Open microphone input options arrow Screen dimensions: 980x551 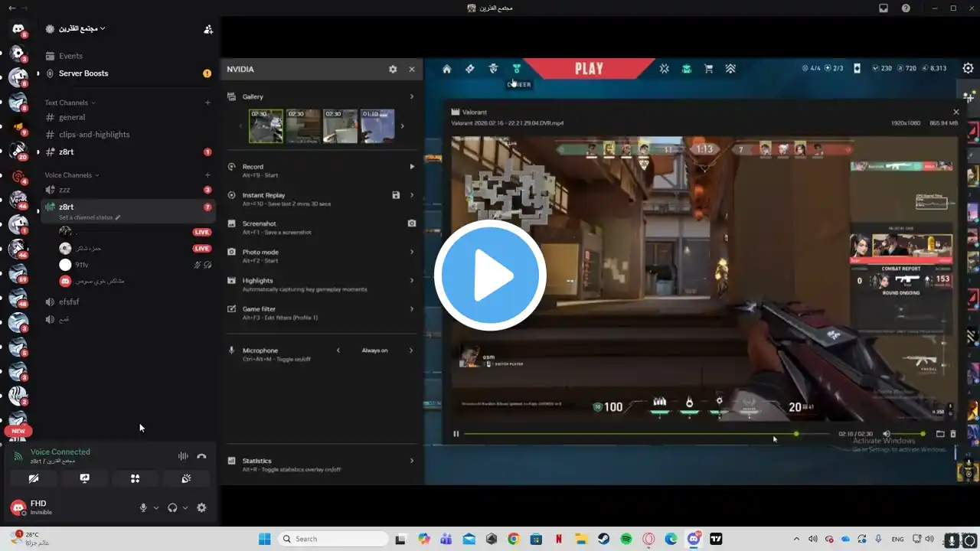(x=156, y=507)
